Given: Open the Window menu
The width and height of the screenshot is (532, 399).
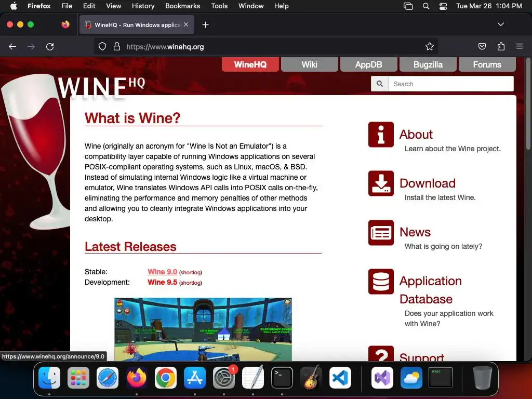Looking at the screenshot, I should 251,6.
